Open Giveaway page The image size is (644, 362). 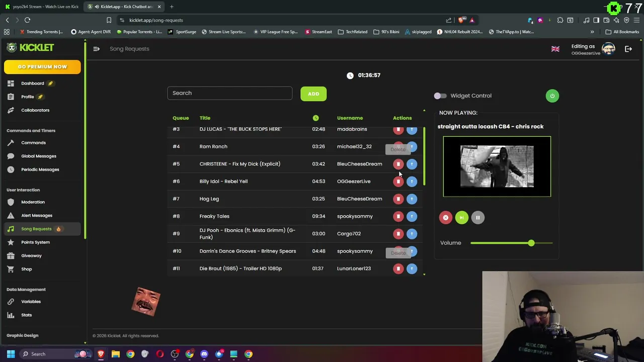31,256
